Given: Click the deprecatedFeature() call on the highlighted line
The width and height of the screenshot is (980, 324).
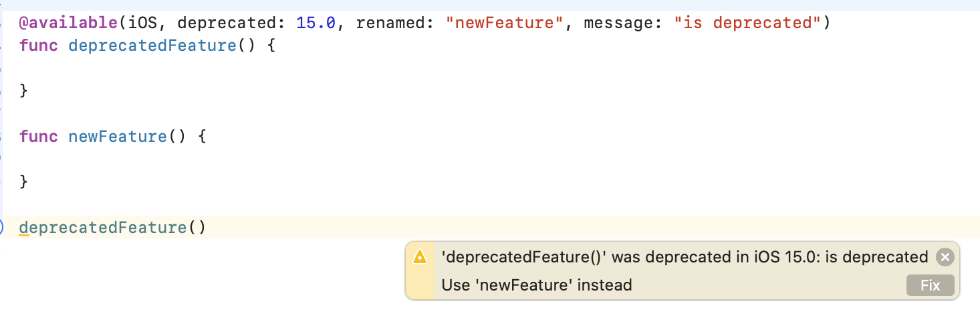Looking at the screenshot, I should pos(112,228).
